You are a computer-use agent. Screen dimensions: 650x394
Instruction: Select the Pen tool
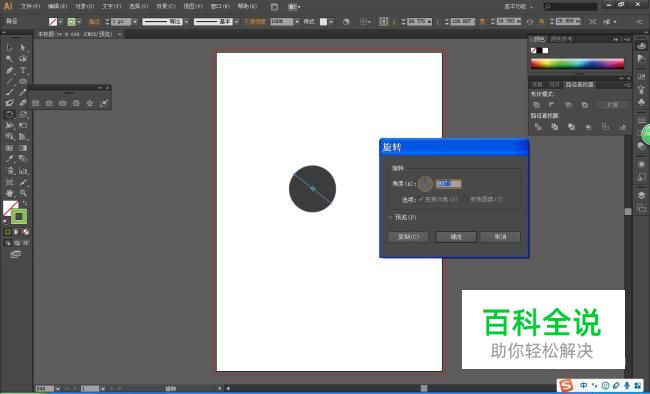9,70
